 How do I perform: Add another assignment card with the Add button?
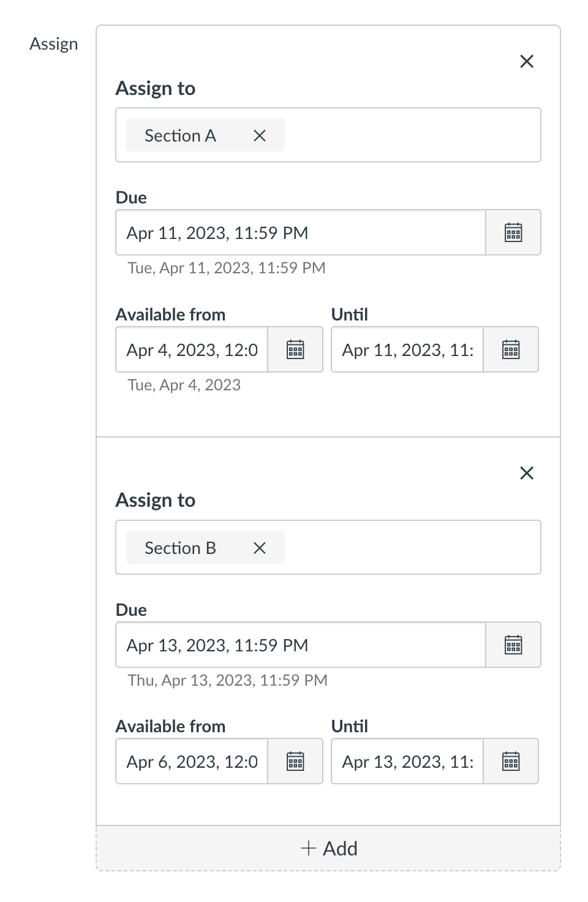coord(328,848)
